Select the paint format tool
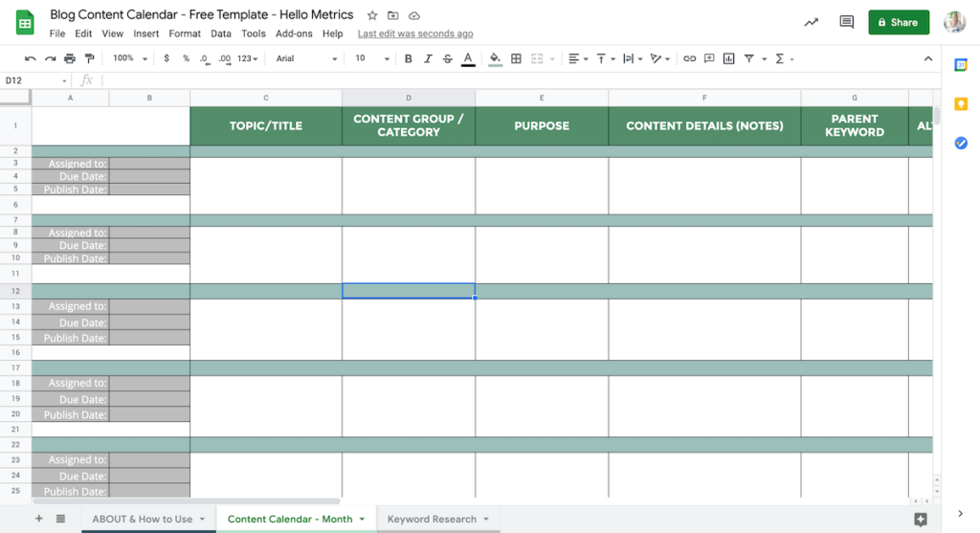Image resolution: width=980 pixels, height=533 pixels. [89, 58]
